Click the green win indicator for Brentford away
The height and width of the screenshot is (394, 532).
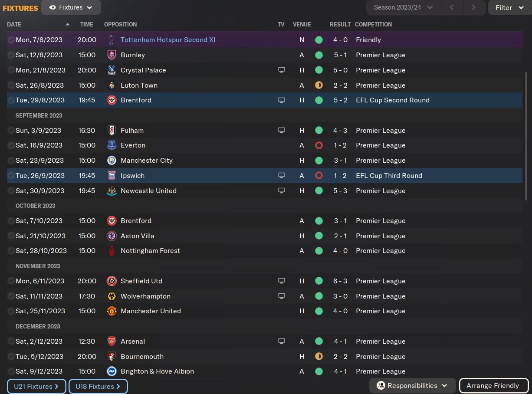pyautogui.click(x=319, y=221)
